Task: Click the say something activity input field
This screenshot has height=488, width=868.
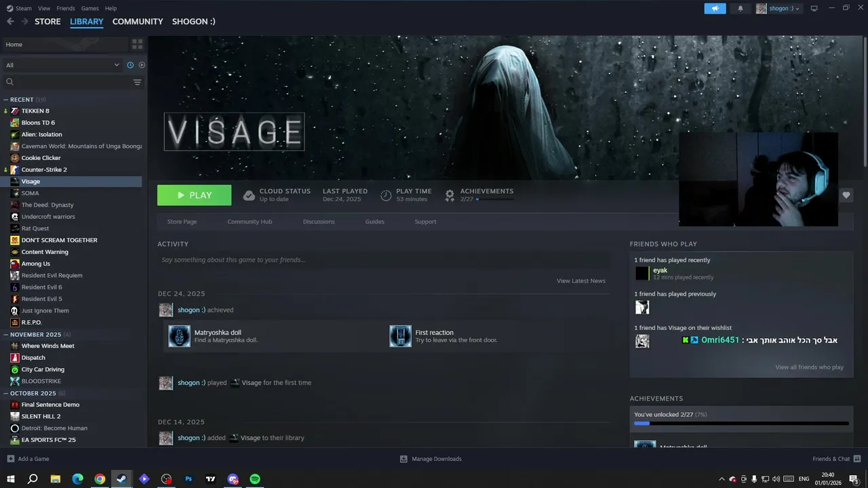Action: click(x=384, y=260)
